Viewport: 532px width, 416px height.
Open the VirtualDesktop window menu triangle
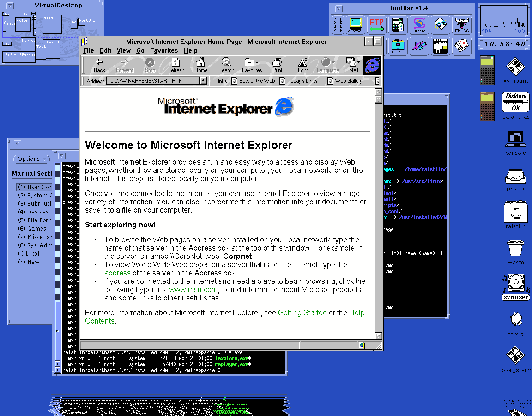(10, 6)
